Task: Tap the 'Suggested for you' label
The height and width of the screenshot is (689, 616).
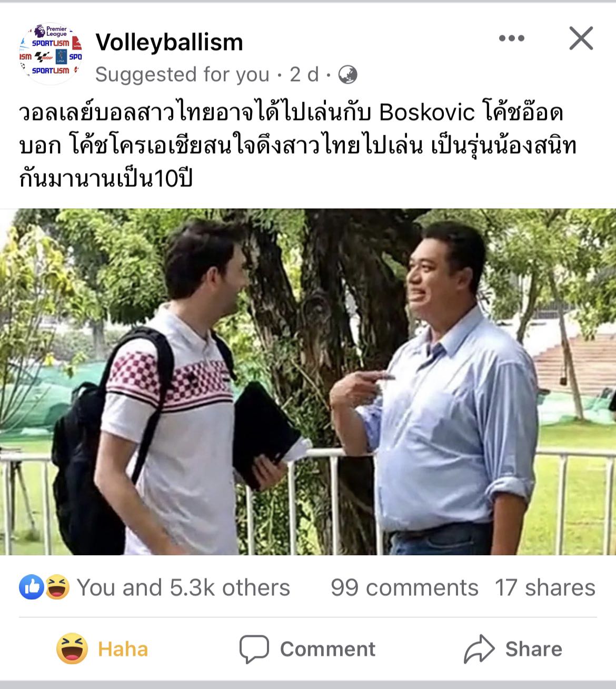Action: 182,75
